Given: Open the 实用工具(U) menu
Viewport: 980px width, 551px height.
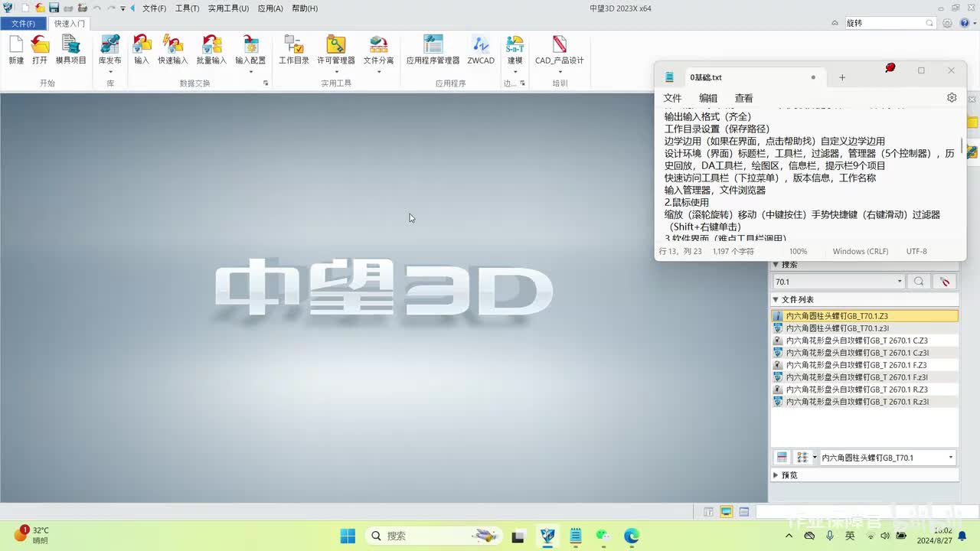Looking at the screenshot, I should [228, 8].
